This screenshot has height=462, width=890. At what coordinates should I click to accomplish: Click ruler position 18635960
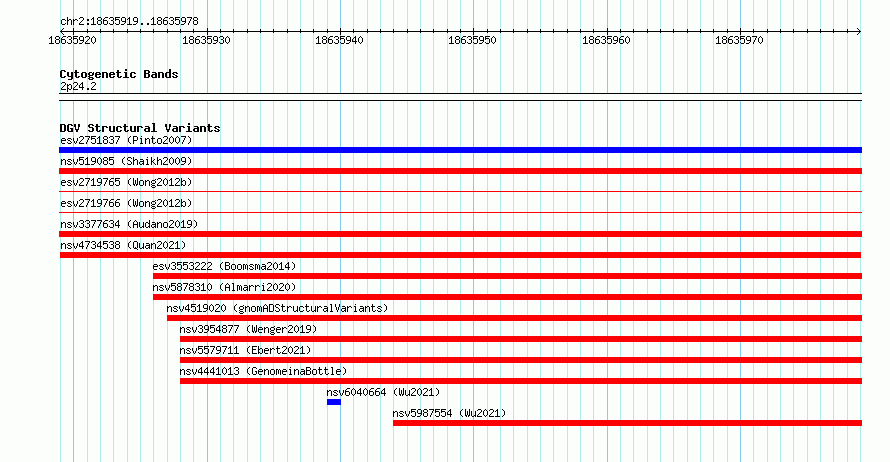[x=606, y=40]
